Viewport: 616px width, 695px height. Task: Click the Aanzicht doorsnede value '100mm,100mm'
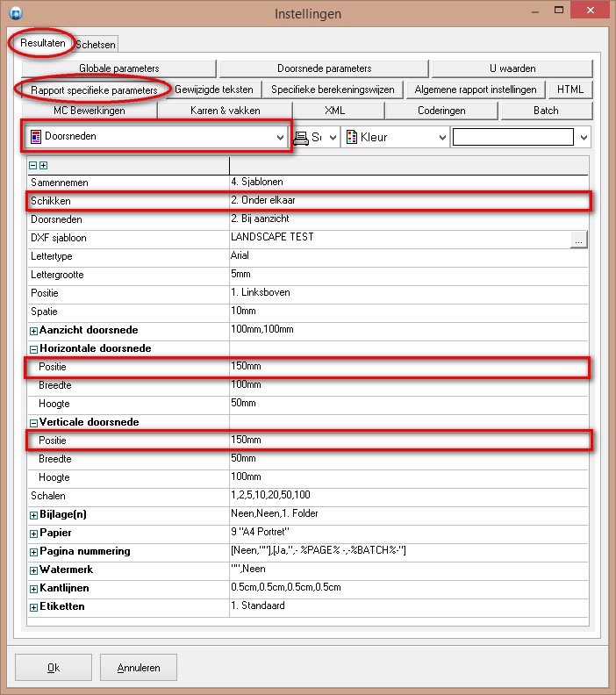click(261, 329)
